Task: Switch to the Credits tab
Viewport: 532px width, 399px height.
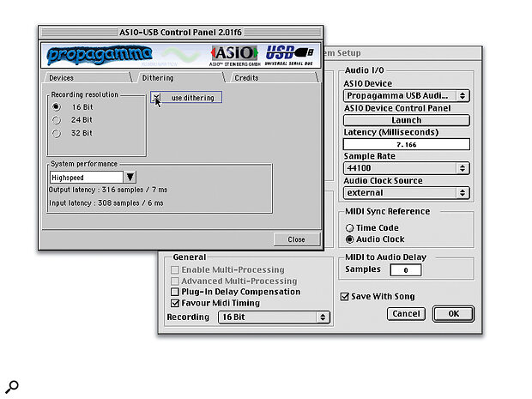Action: tap(274, 78)
